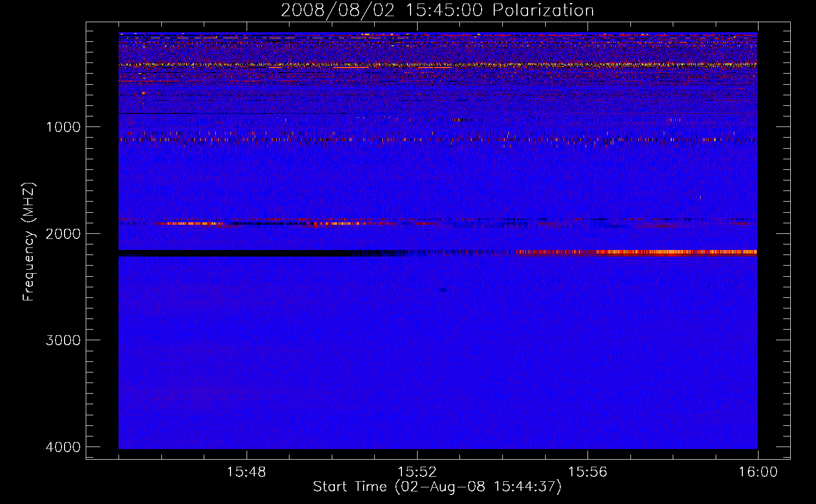Click the 'Start Time (02-Aug-08 15:44:37)' x-axis label
The width and height of the screenshot is (816, 504).
tap(437, 487)
